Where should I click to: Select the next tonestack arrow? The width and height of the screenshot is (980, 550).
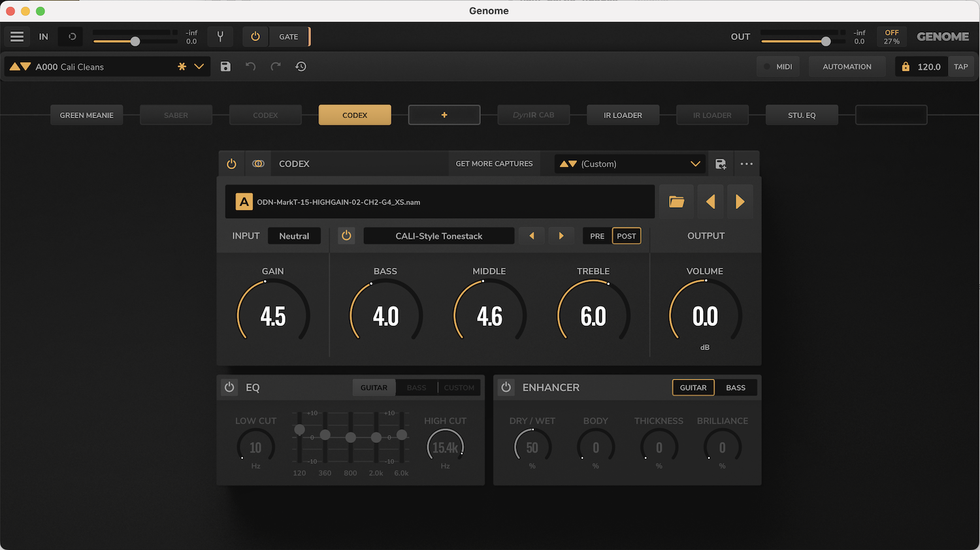[561, 236]
